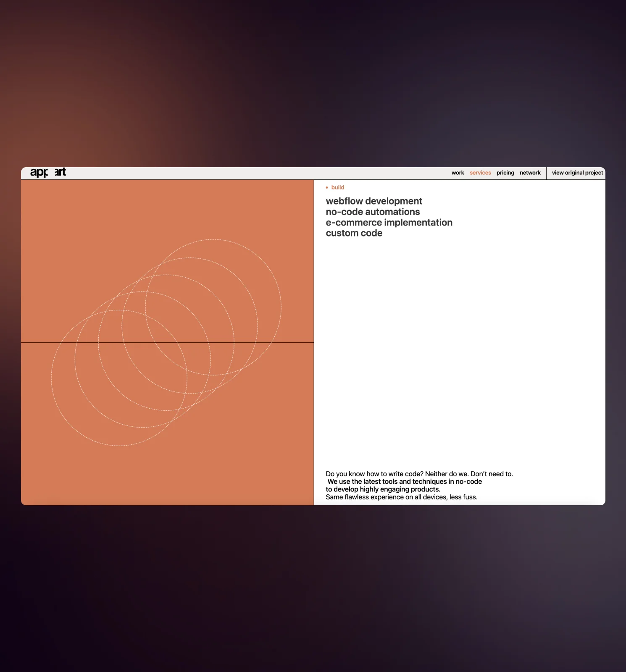
Task: Select the webflow development heading
Action: pos(373,201)
